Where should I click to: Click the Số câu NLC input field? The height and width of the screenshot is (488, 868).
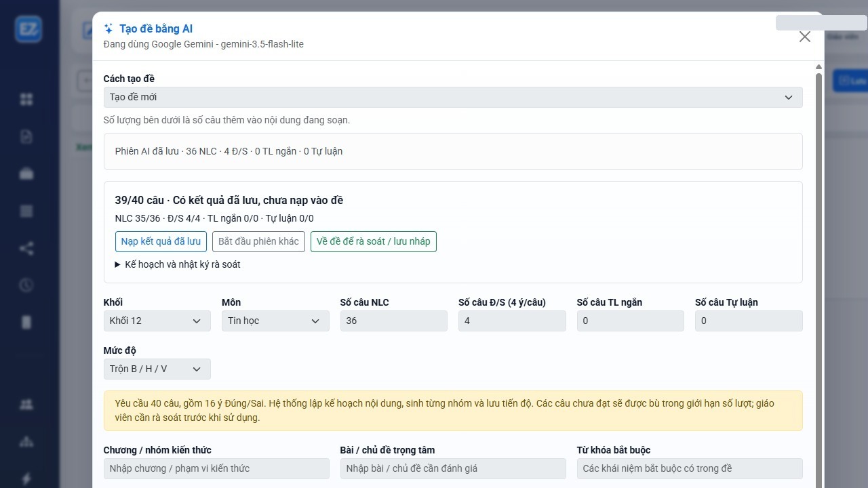coord(394,321)
